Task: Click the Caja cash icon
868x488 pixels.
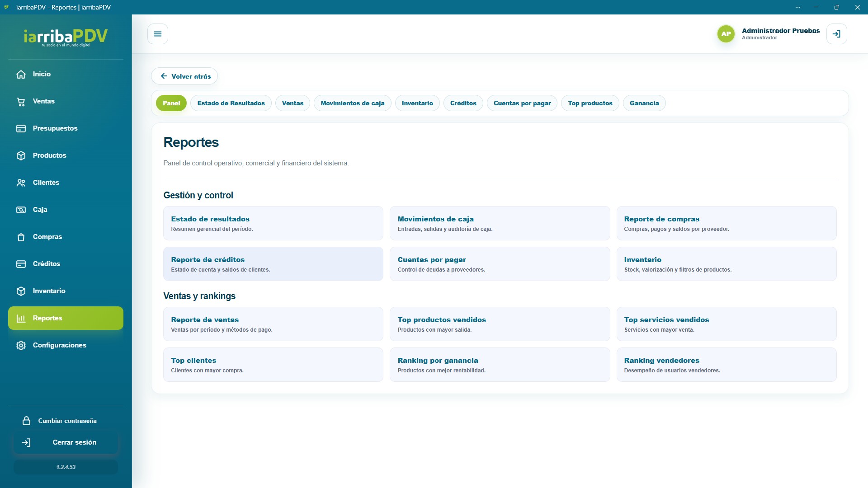Action: [21, 210]
